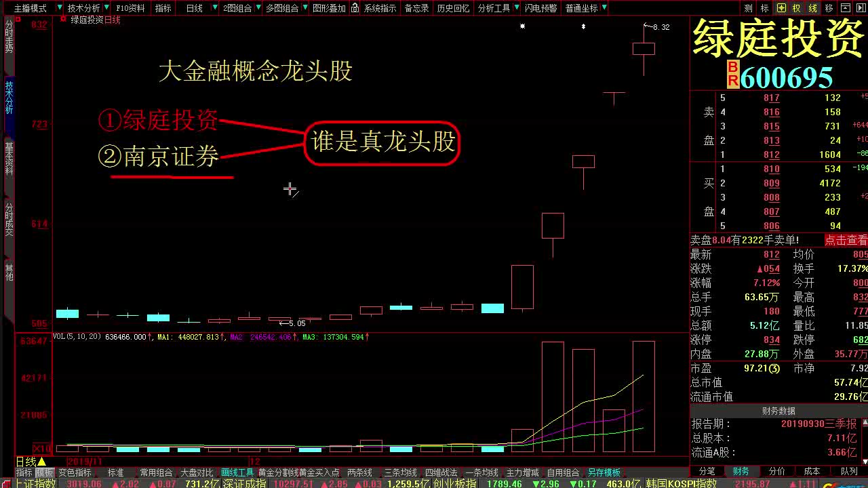The image size is (868, 488).
Task: Select 普通坐标 coordinate mode
Action: (x=581, y=8)
